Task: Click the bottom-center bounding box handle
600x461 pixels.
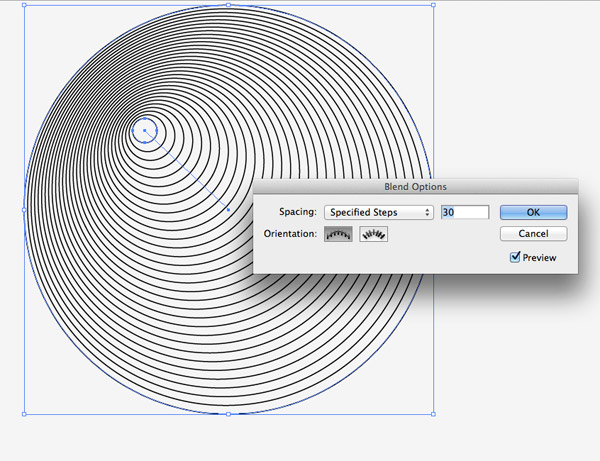Action: [x=228, y=413]
